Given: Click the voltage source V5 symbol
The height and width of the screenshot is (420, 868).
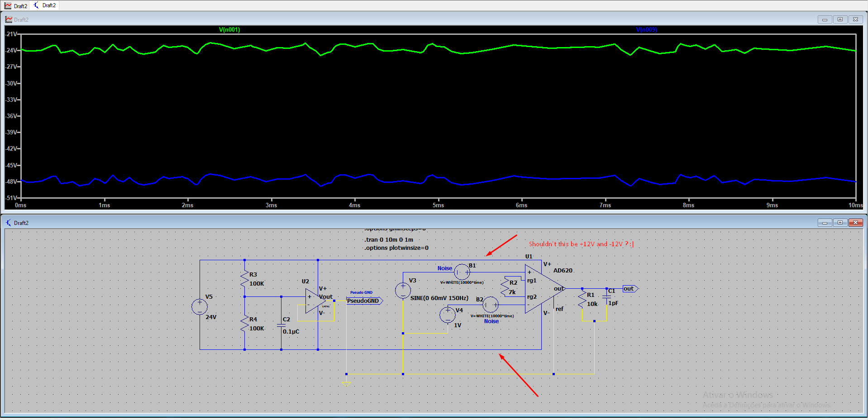Looking at the screenshot, I should tap(200, 307).
